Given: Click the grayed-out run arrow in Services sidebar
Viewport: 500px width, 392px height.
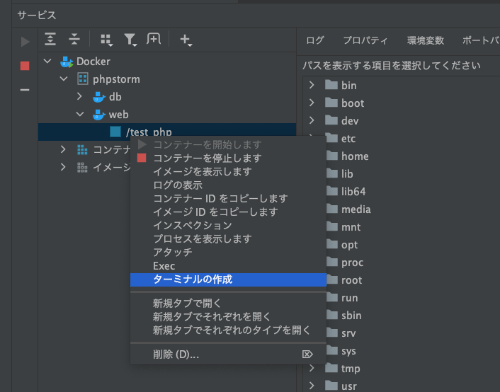Looking at the screenshot, I should click(25, 42).
